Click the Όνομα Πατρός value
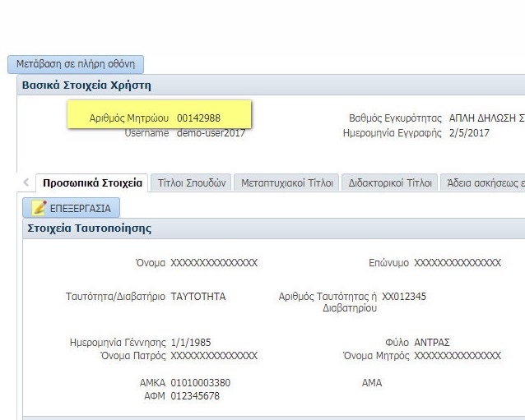Screen dimensions: 525x420 214,355
